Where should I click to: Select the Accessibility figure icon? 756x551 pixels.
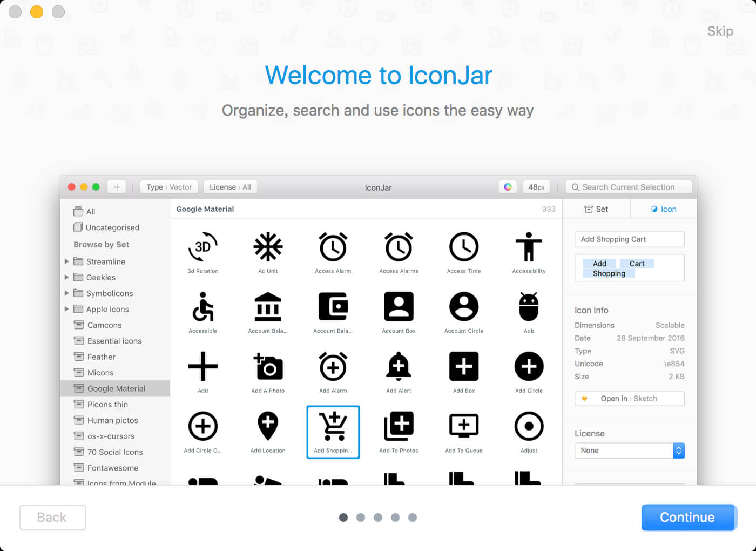click(x=529, y=247)
